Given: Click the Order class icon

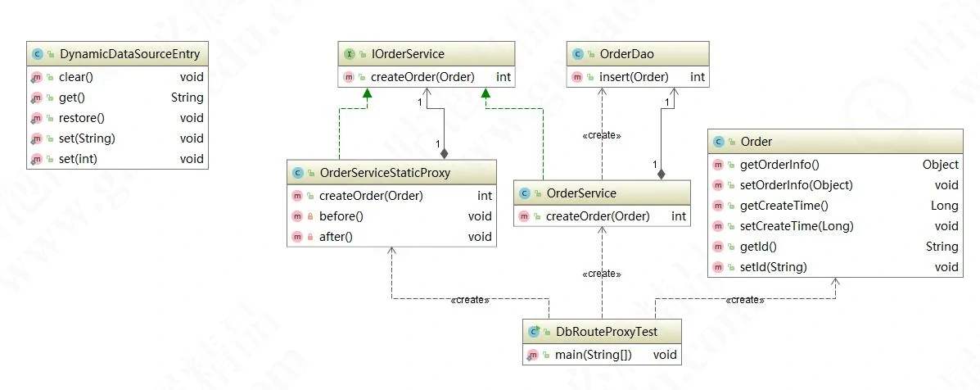Looking at the screenshot, I should [x=718, y=142].
